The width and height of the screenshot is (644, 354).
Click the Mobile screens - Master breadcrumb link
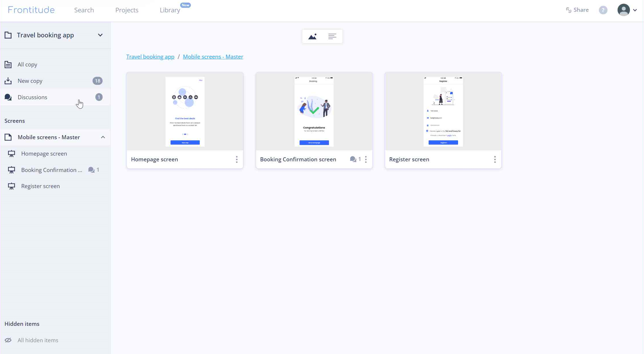pos(213,56)
